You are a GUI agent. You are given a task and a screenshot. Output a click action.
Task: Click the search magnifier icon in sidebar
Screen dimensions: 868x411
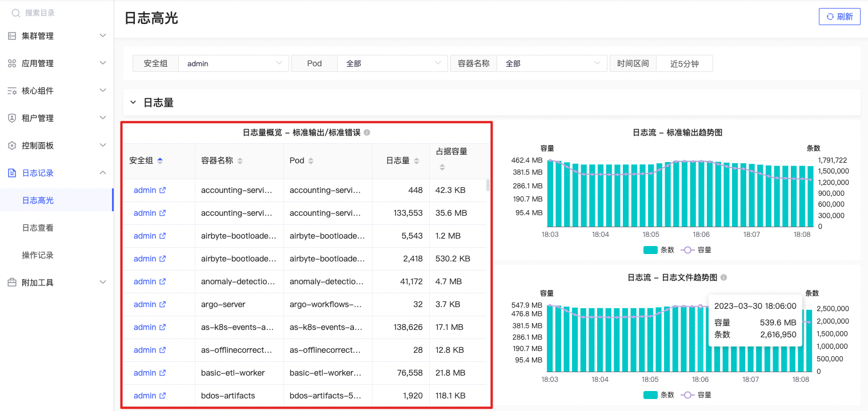pos(16,13)
